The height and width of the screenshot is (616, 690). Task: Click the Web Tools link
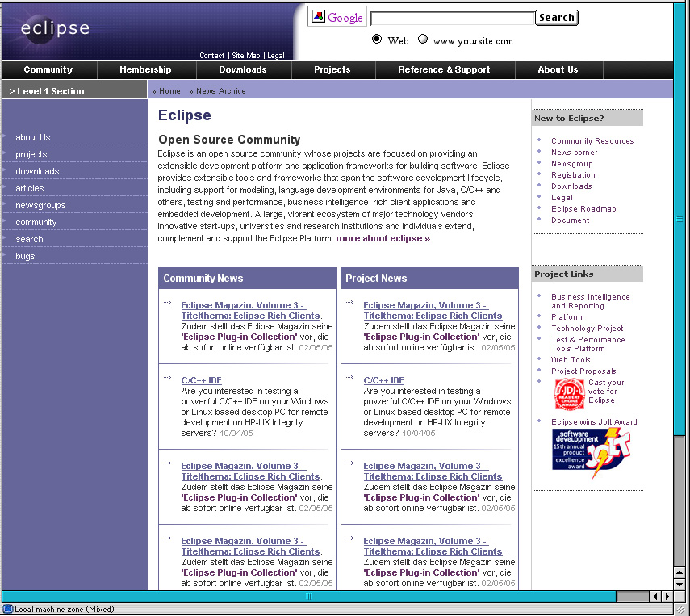[571, 360]
